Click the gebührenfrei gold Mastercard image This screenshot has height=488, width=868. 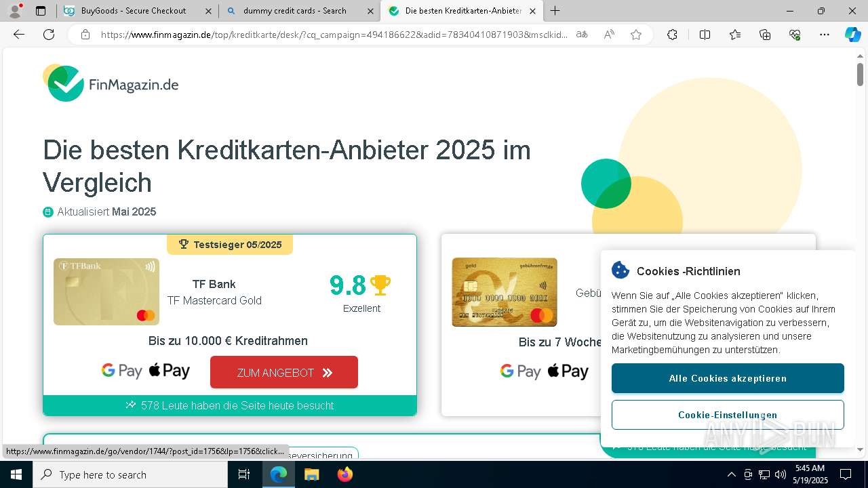point(505,292)
